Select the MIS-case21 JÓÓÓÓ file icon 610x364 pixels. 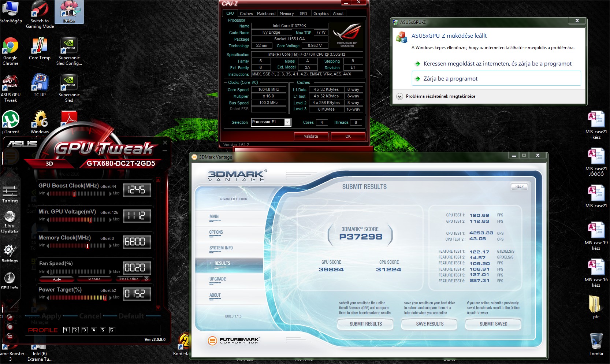[596, 163]
